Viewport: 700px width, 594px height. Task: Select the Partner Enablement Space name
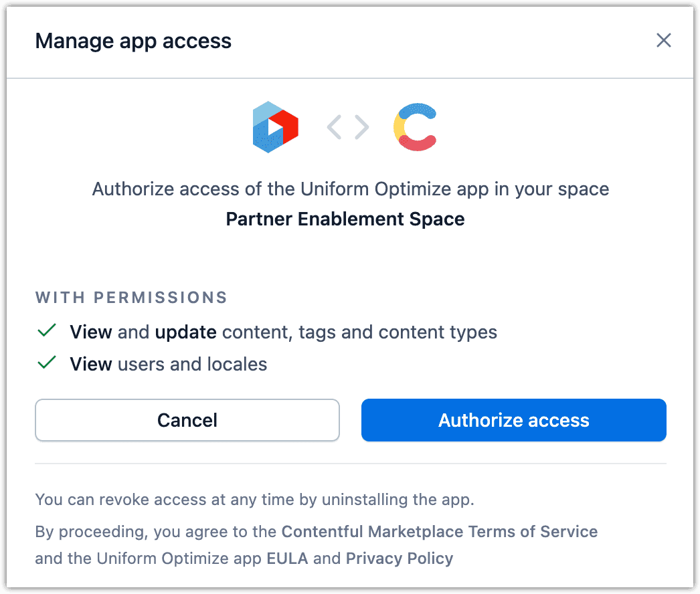click(345, 219)
